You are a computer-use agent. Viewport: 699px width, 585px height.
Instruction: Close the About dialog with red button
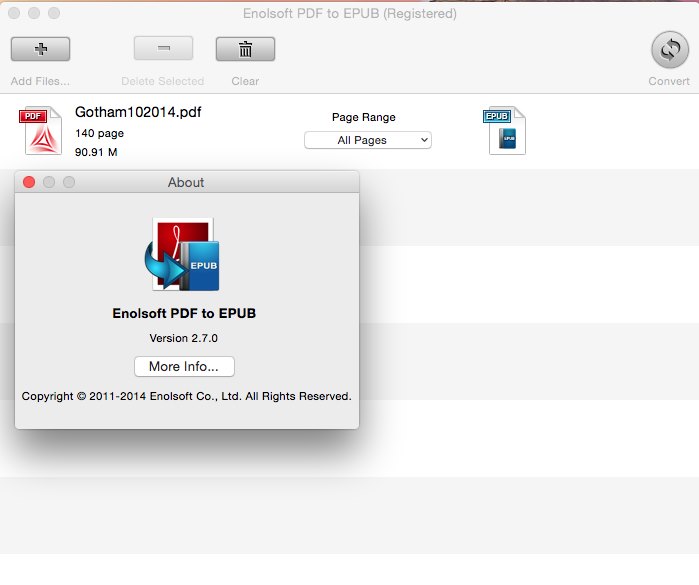29,182
